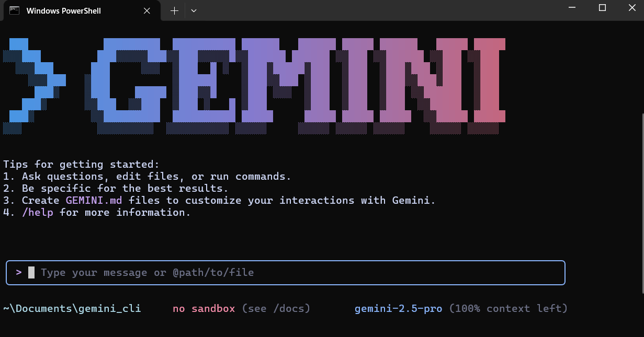Minimize the terminal window
The width and height of the screenshot is (644, 337).
click(x=573, y=8)
